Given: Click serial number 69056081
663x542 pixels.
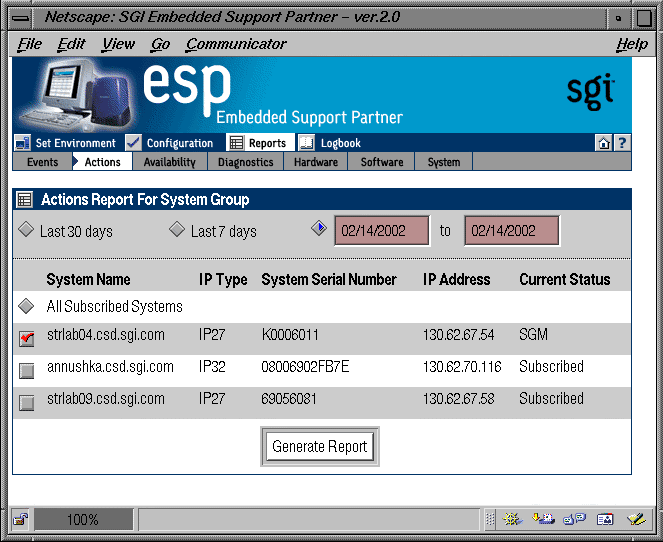Looking at the screenshot, I should point(289,399).
